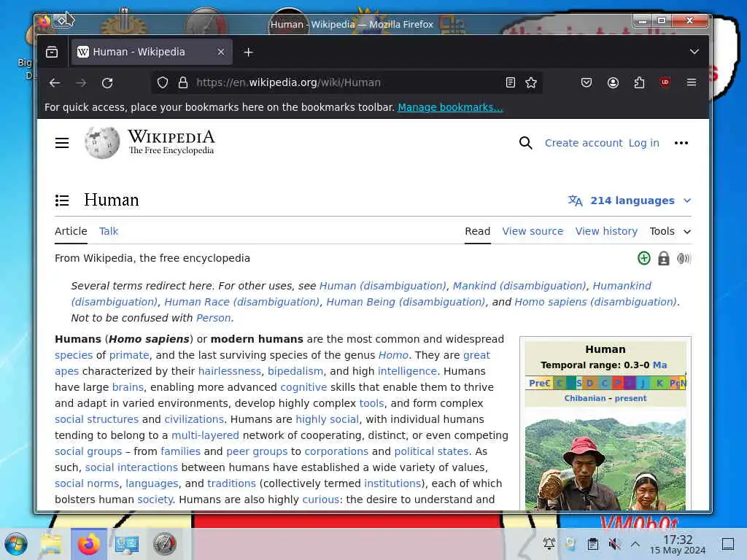Open Firefox account icon
The width and height of the screenshot is (747, 560).
(613, 83)
